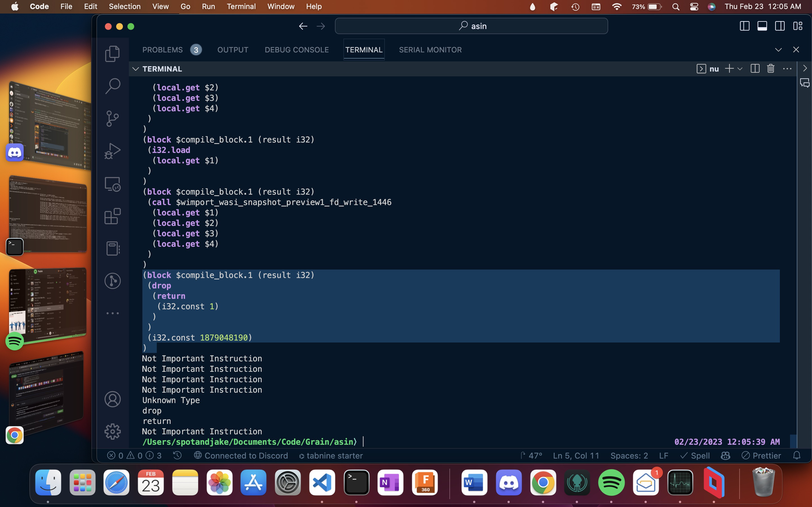This screenshot has width=812, height=507.
Task: Open the Run and Debug view
Action: point(112,151)
